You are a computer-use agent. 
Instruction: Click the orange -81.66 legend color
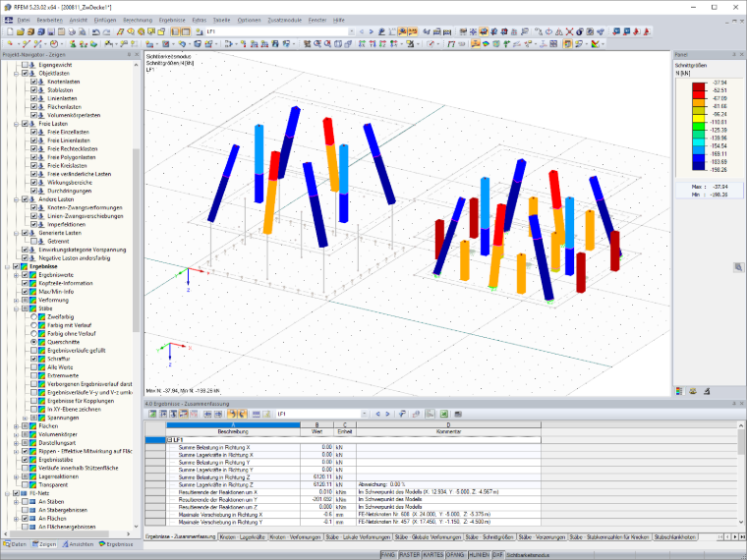pos(699,102)
